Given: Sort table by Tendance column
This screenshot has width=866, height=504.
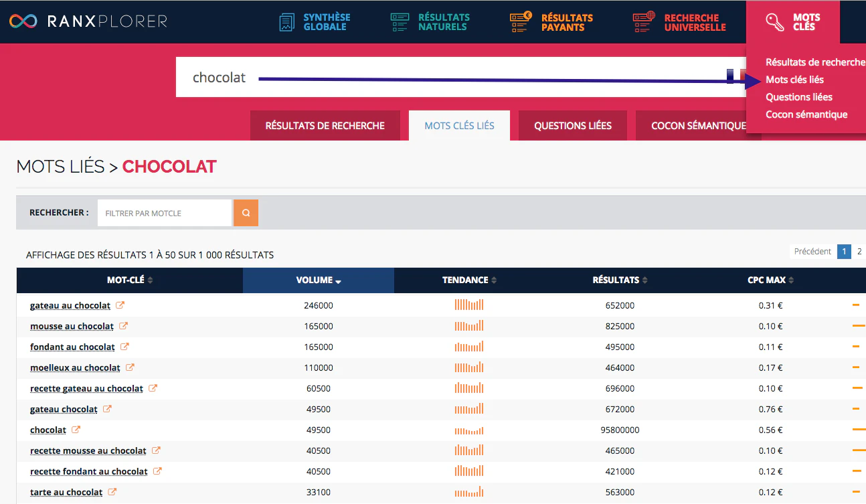Looking at the screenshot, I should (469, 280).
